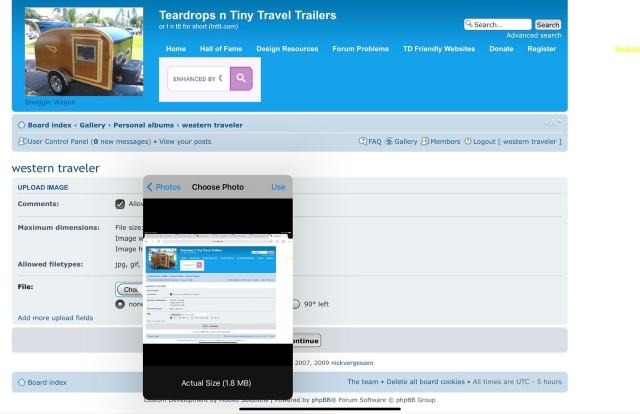This screenshot has width=640, height=414.
Task: Click the 'Actual Size (1.8 MB)' label
Action: tap(216, 383)
